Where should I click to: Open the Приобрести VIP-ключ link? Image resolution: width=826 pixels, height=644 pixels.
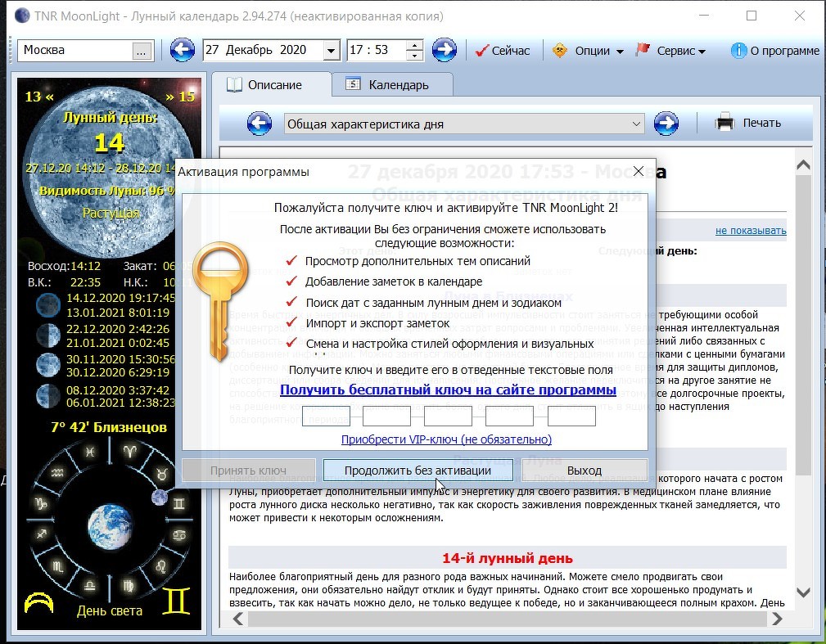coord(446,439)
